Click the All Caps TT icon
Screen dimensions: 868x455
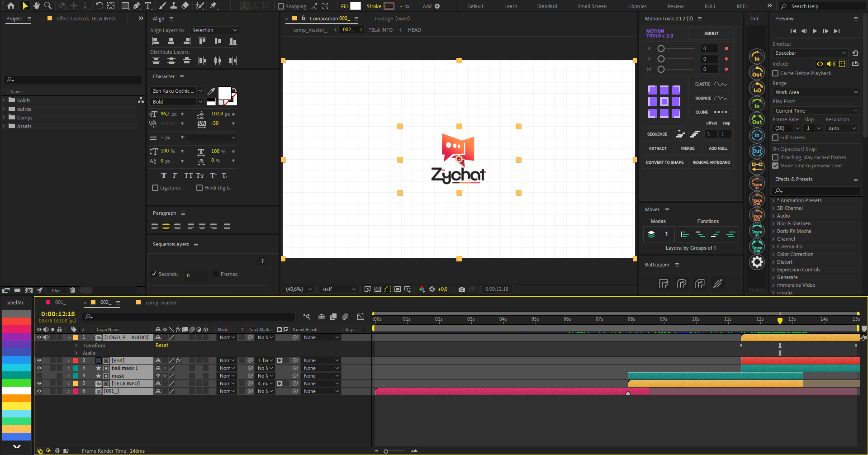point(188,175)
